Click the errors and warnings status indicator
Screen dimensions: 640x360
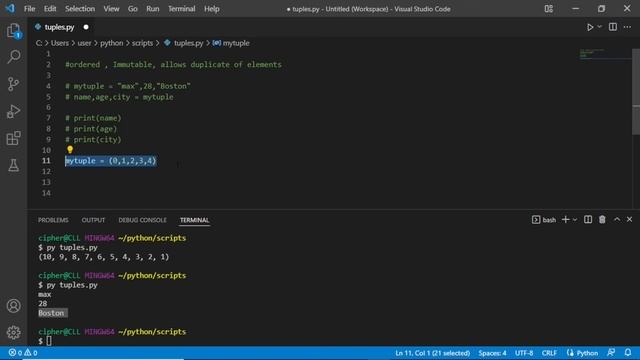tap(23, 353)
